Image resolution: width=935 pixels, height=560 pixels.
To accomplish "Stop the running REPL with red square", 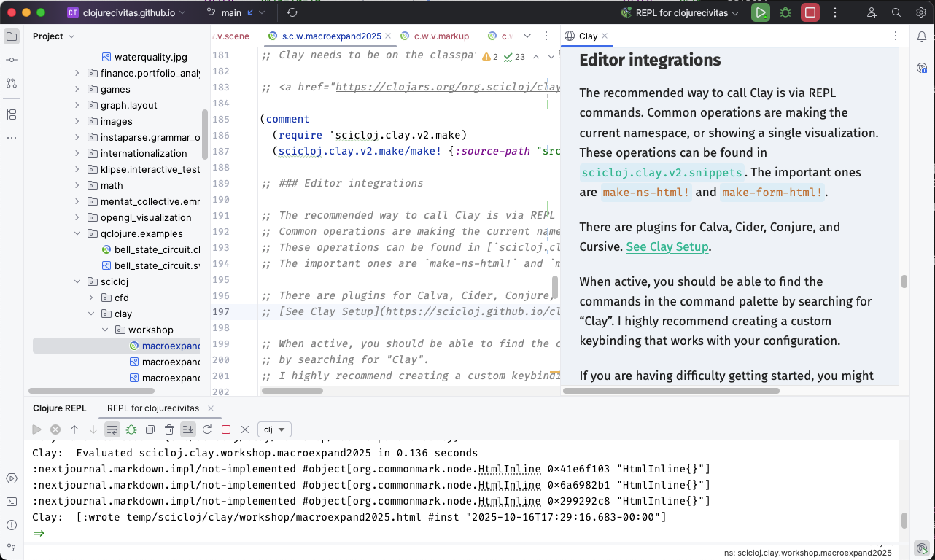I will [810, 12].
